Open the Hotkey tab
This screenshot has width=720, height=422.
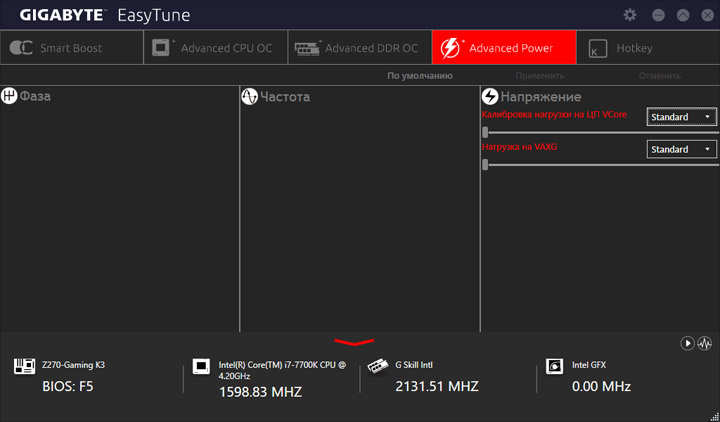[x=648, y=48]
